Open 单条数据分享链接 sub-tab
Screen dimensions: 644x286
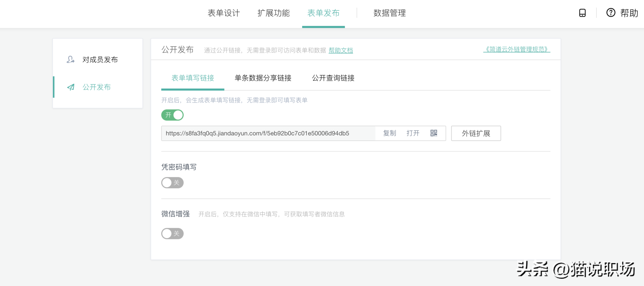263,78
